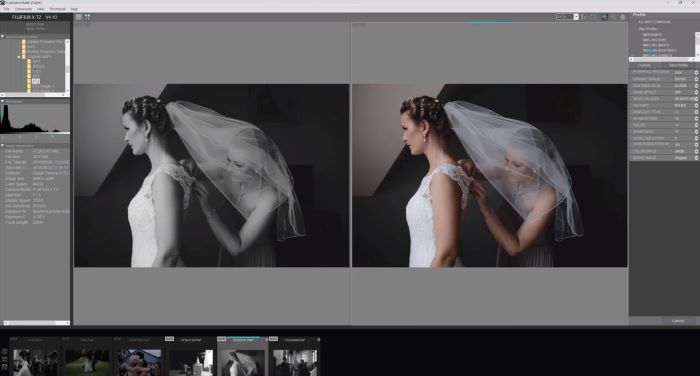Image resolution: width=700 pixels, height=376 pixels.
Task: Click gear icon for rotate image row
Action: point(696,158)
